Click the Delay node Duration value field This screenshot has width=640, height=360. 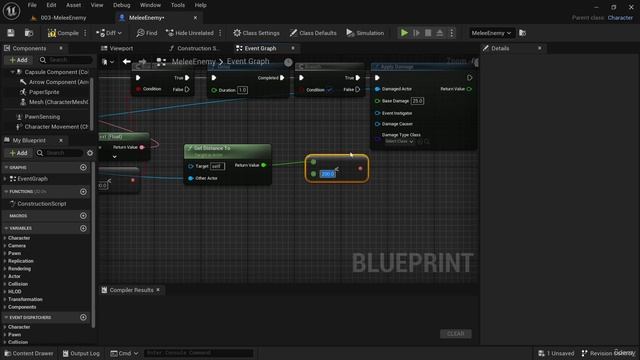[x=242, y=90]
